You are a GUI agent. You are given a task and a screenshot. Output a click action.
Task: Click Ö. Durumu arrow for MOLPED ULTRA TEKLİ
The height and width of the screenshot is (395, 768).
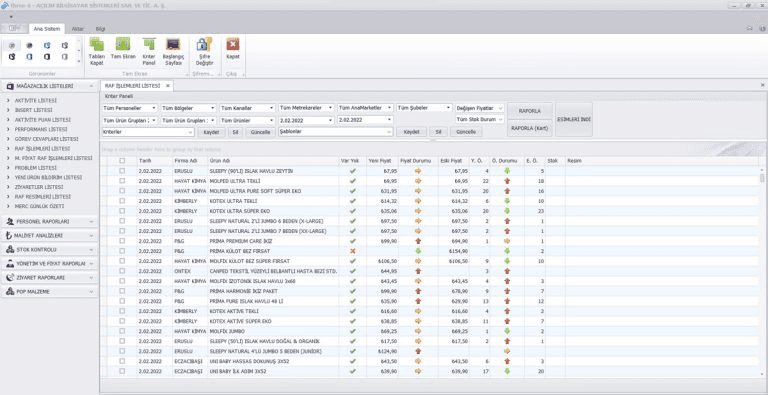[x=507, y=181]
